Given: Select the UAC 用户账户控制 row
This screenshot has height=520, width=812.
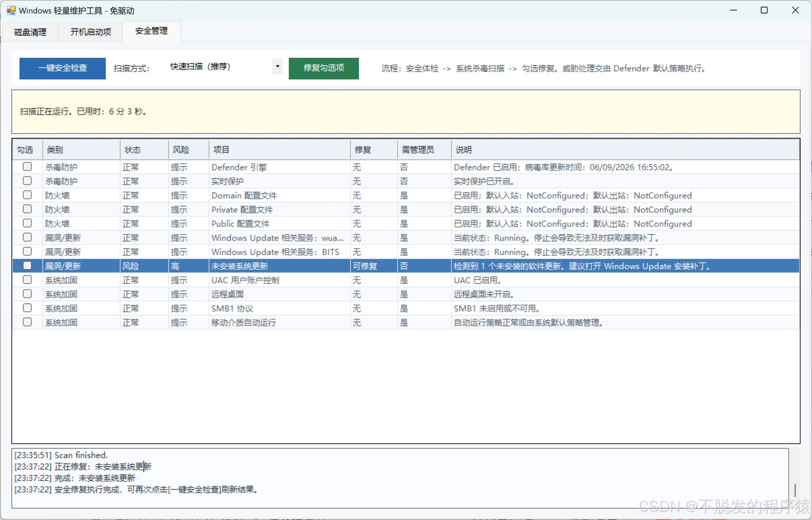Looking at the screenshot, I should pyautogui.click(x=406, y=280).
